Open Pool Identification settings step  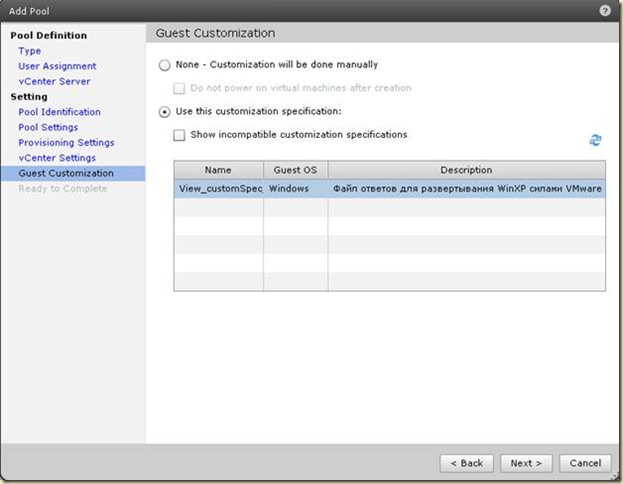[x=59, y=112]
